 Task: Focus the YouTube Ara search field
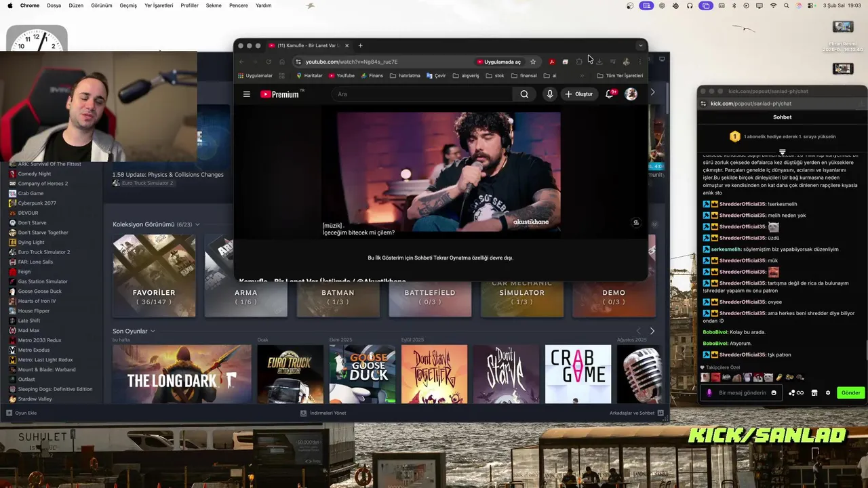point(422,94)
